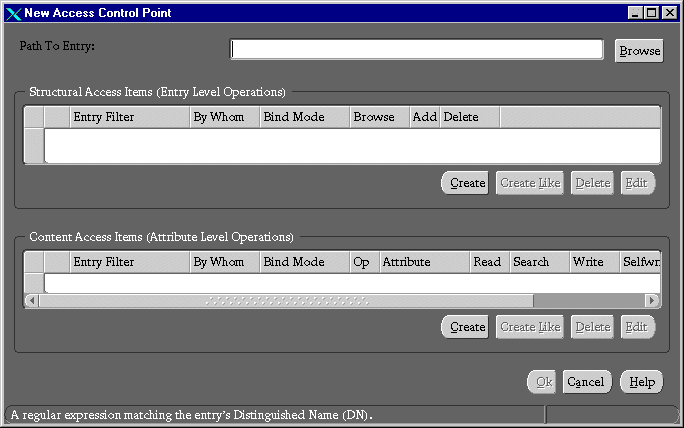Click the Add column header in Structural table
This screenshot has height=428, width=684.
click(424, 117)
